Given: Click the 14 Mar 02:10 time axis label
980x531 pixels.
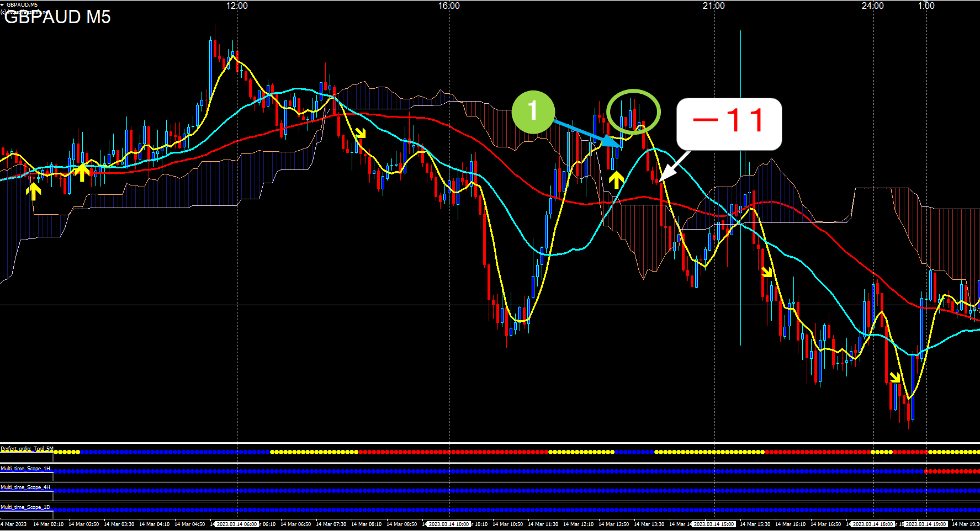Looking at the screenshot, I should (x=48, y=524).
